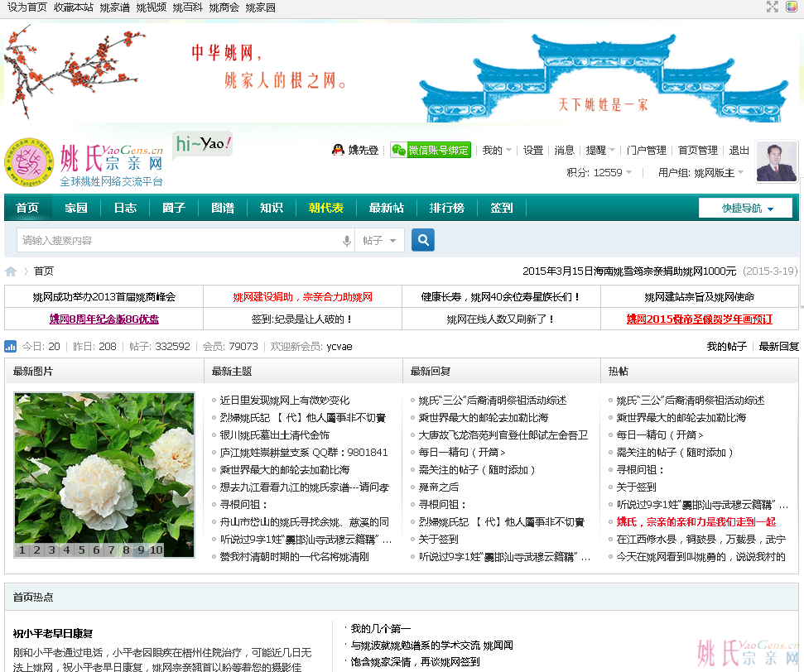Click the top banner 中华姚网 image
The height and width of the screenshot is (672, 804).
click(x=400, y=72)
